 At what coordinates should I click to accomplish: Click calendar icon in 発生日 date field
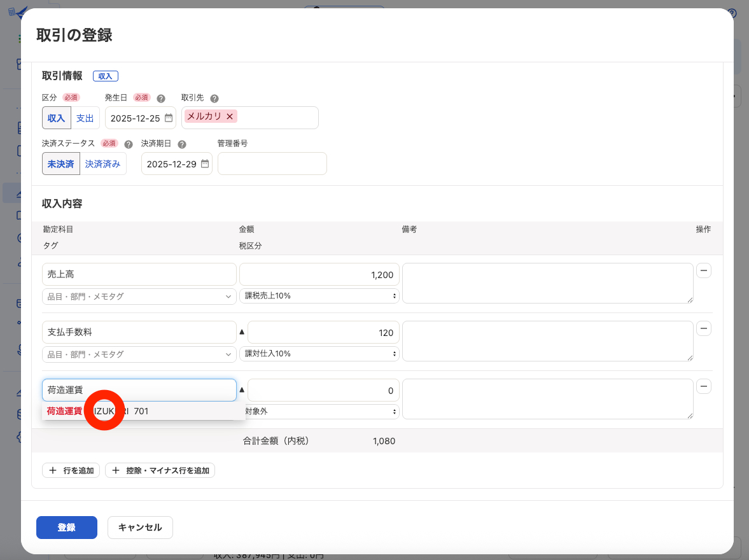[169, 118]
